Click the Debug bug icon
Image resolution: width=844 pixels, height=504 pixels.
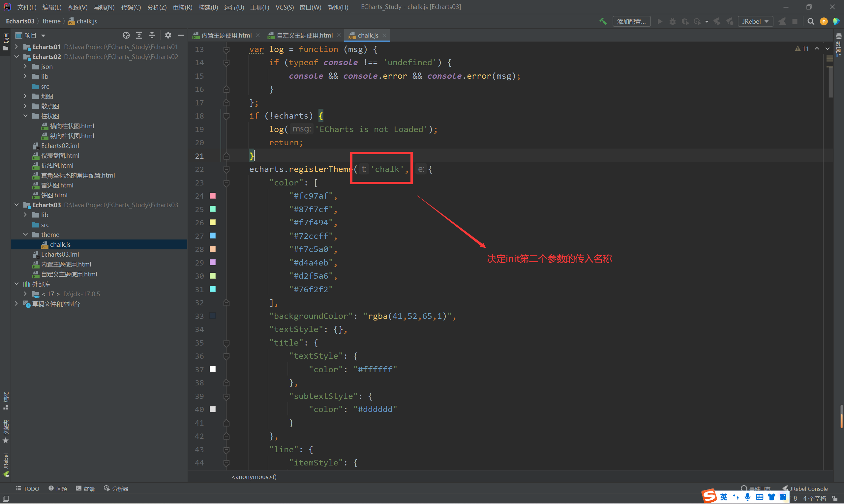point(672,21)
